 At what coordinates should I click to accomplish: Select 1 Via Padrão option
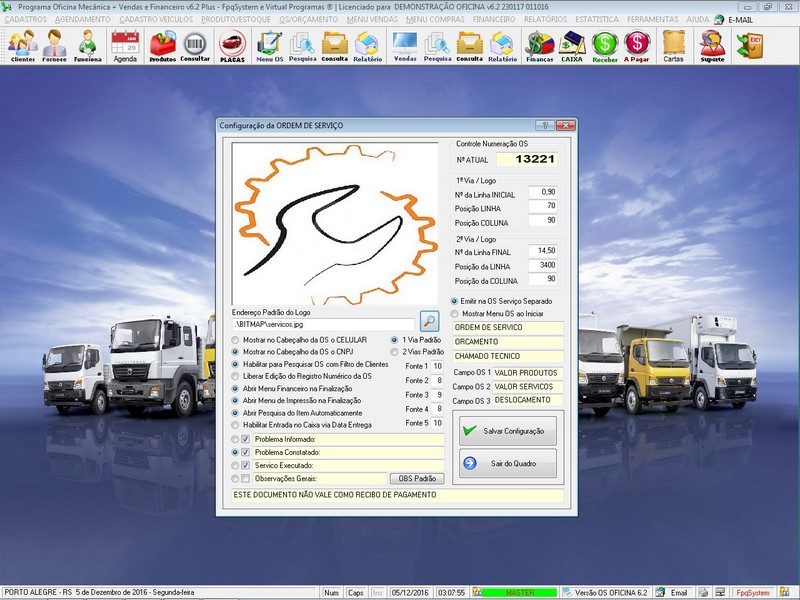tap(394, 340)
